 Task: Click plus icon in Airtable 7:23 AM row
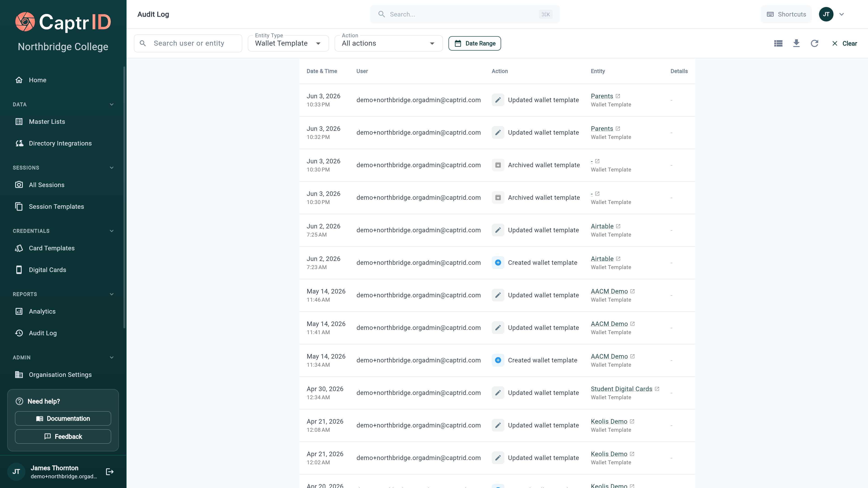tap(498, 263)
